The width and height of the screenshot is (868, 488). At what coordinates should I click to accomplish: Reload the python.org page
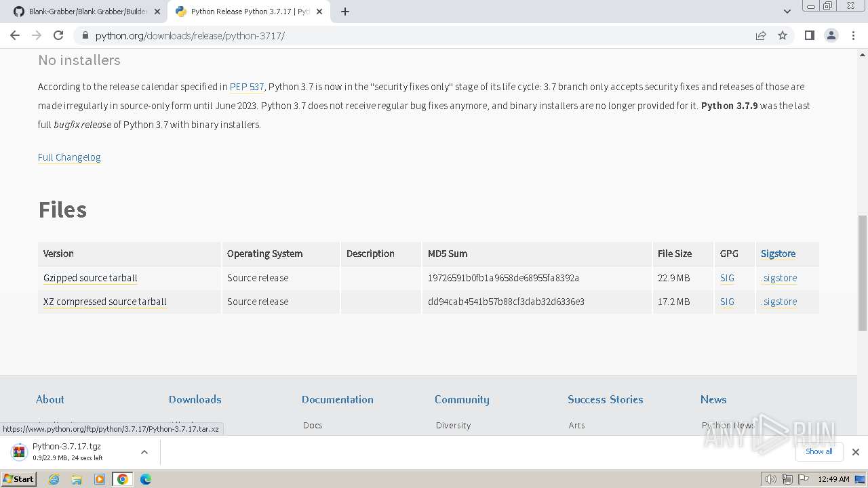(58, 35)
